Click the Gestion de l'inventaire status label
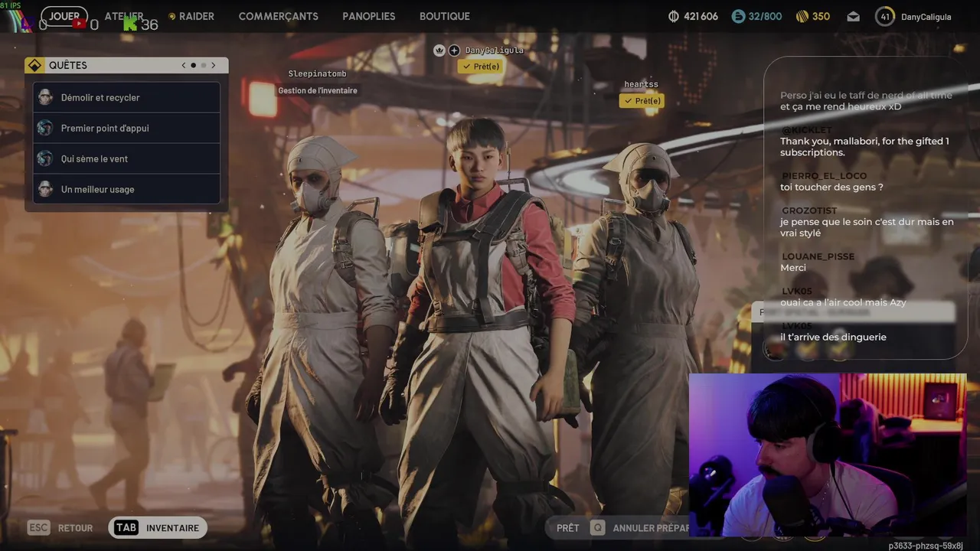 pyautogui.click(x=318, y=90)
